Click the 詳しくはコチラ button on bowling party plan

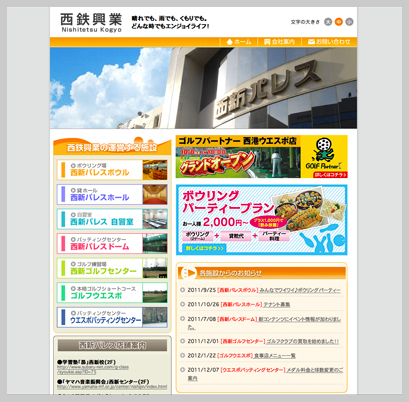pos(204,248)
